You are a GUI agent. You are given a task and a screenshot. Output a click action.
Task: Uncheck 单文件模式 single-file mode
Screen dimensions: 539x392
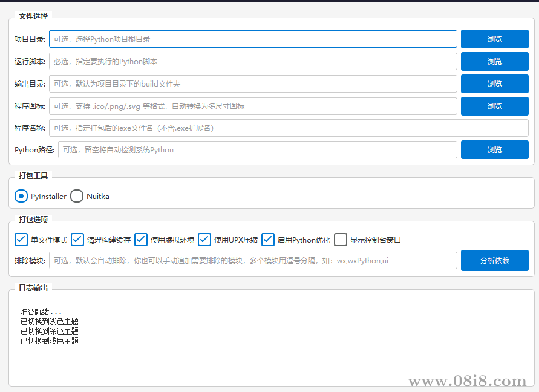click(x=21, y=240)
